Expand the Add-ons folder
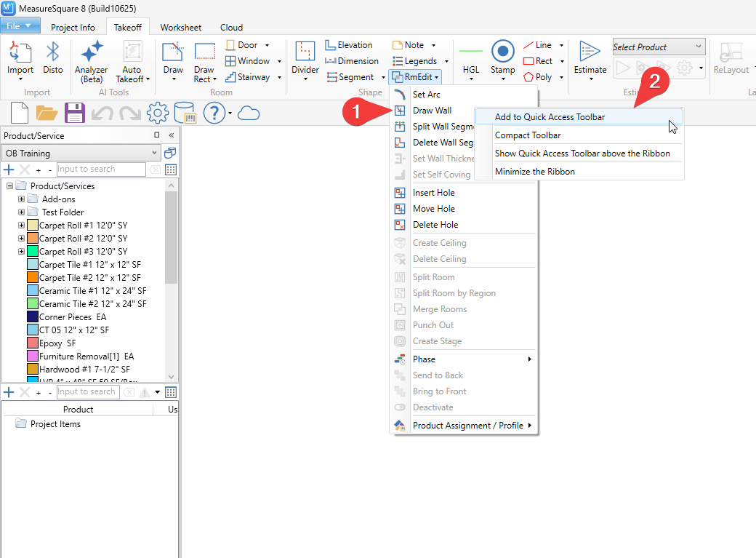 tap(21, 199)
